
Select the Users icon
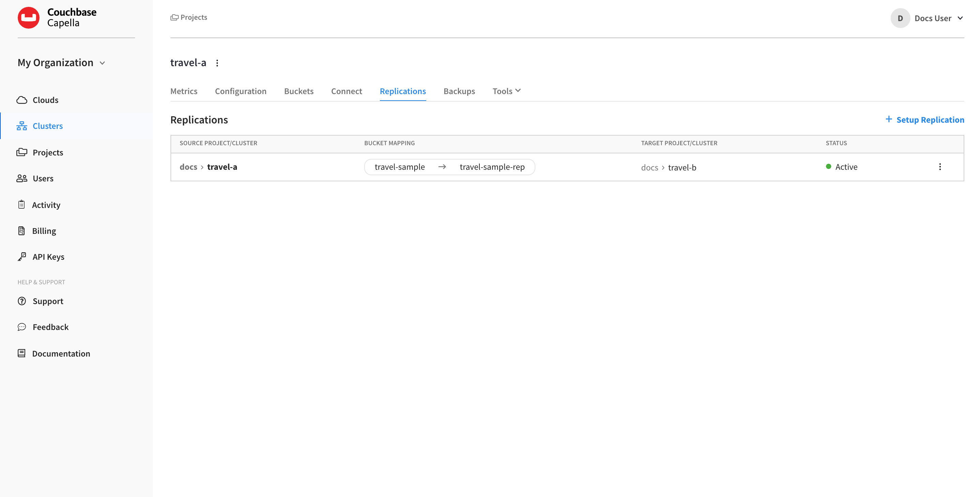pyautogui.click(x=22, y=178)
